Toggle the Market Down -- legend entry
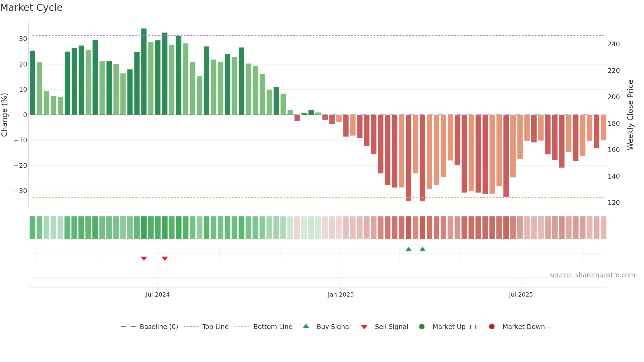The height and width of the screenshot is (362, 644). 520,327
